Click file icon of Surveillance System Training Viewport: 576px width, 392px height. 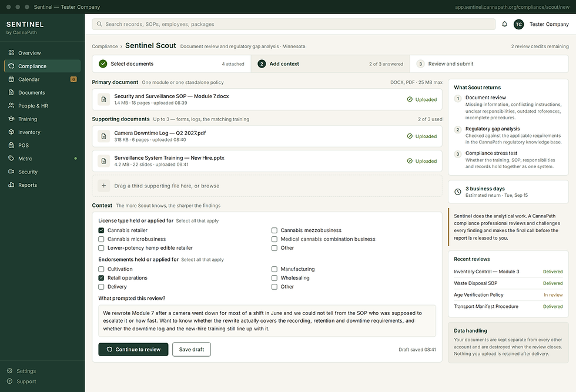(x=103, y=161)
